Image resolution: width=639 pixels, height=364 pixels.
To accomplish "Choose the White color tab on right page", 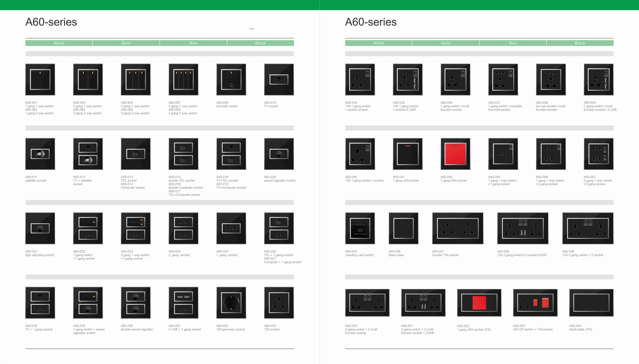I will click(379, 43).
